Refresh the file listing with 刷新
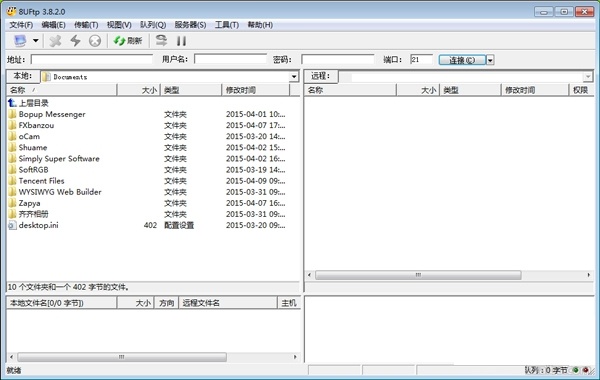Screen dimensions: 600x380 coord(128,41)
